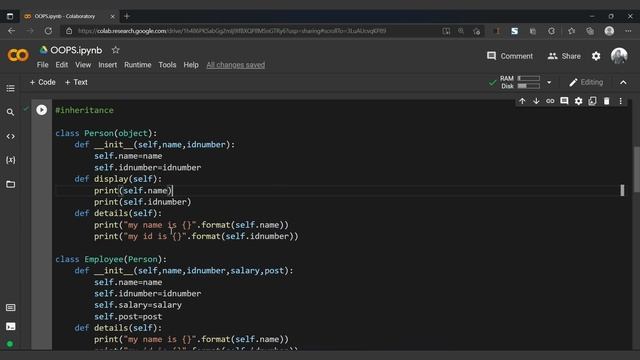Image resolution: width=640 pixels, height=360 pixels.
Task: Open the Help menu
Action: tap(191, 65)
